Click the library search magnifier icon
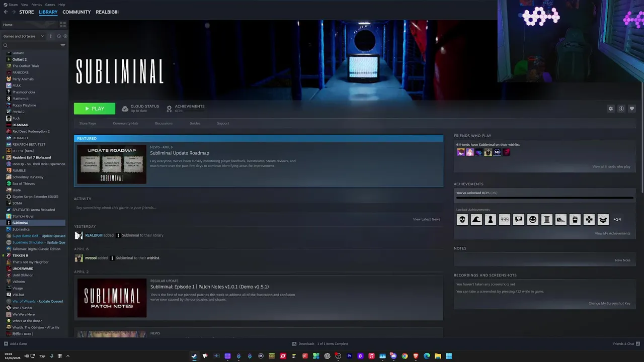The width and height of the screenshot is (644, 362). click(x=6, y=46)
